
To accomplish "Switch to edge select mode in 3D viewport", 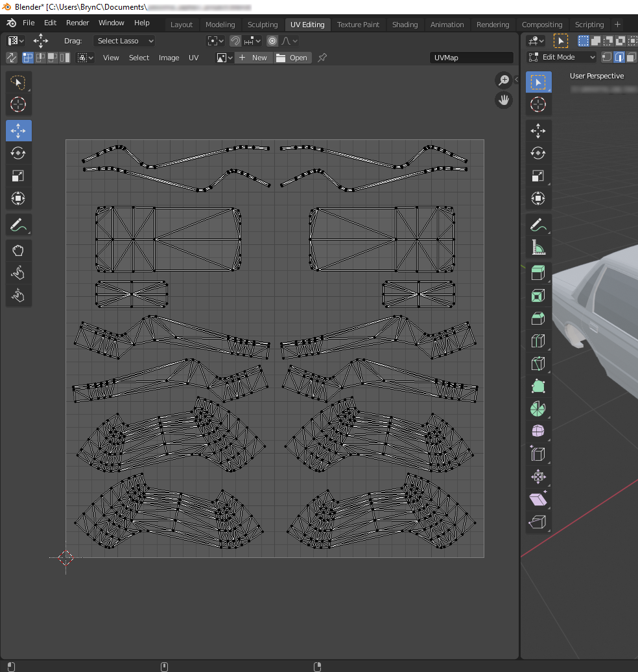I will click(619, 57).
